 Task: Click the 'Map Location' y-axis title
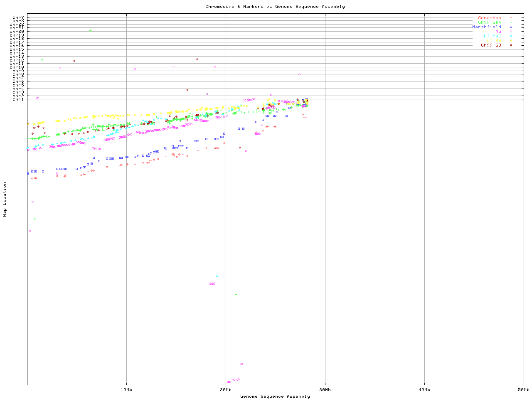(x=5, y=199)
